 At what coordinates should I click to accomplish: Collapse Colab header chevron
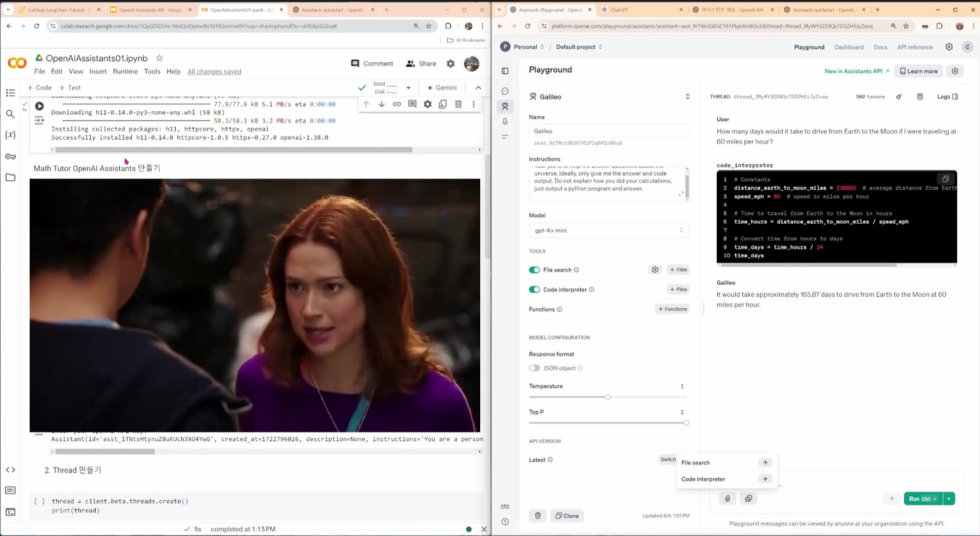(x=478, y=88)
